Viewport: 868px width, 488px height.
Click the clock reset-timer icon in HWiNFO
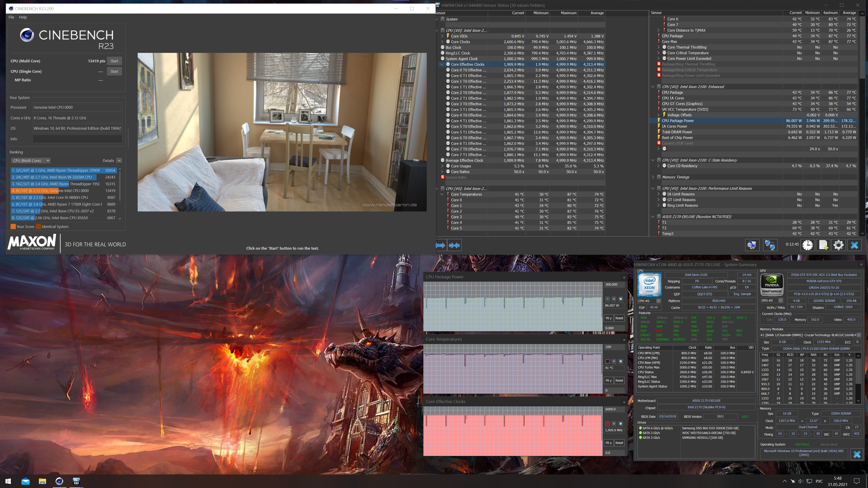(807, 245)
